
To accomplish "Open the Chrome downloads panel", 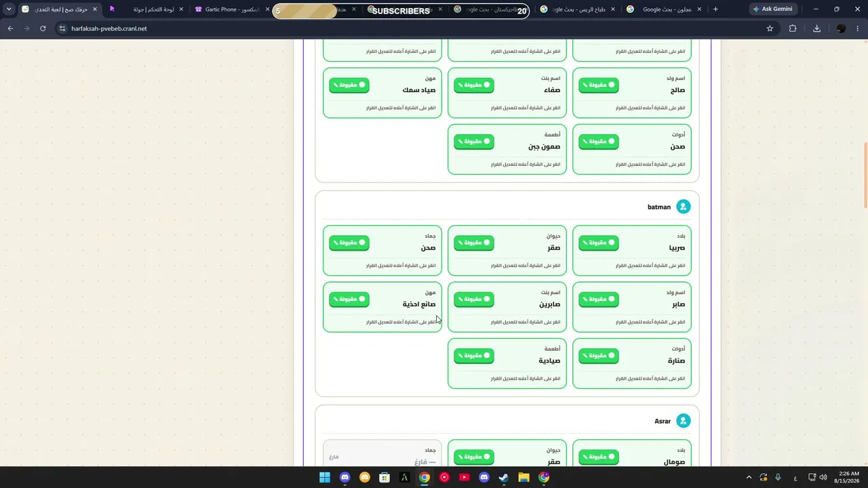I will point(816,28).
